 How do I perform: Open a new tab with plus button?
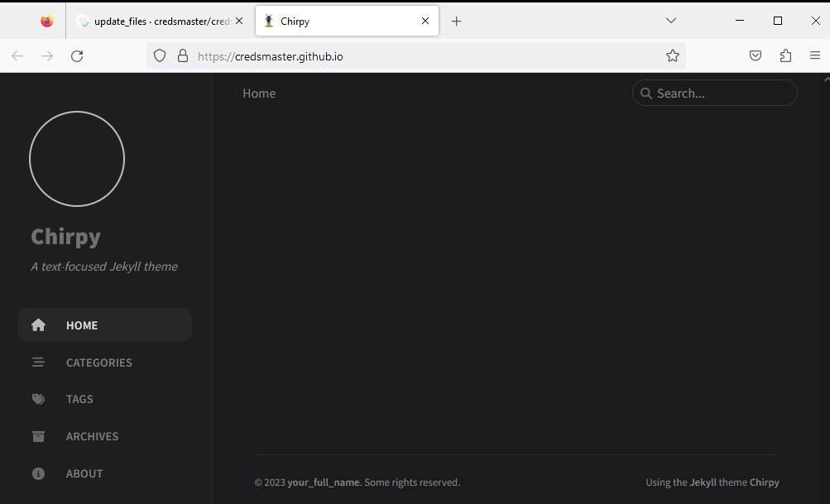tap(456, 22)
